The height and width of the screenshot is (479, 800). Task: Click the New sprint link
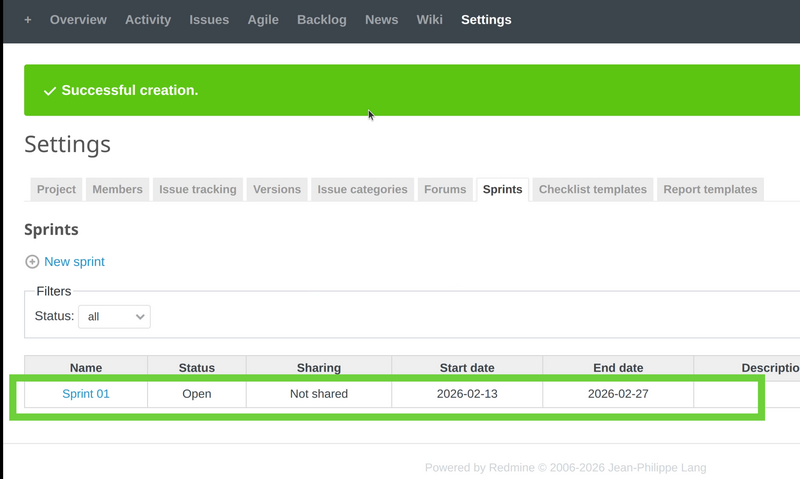click(x=74, y=262)
